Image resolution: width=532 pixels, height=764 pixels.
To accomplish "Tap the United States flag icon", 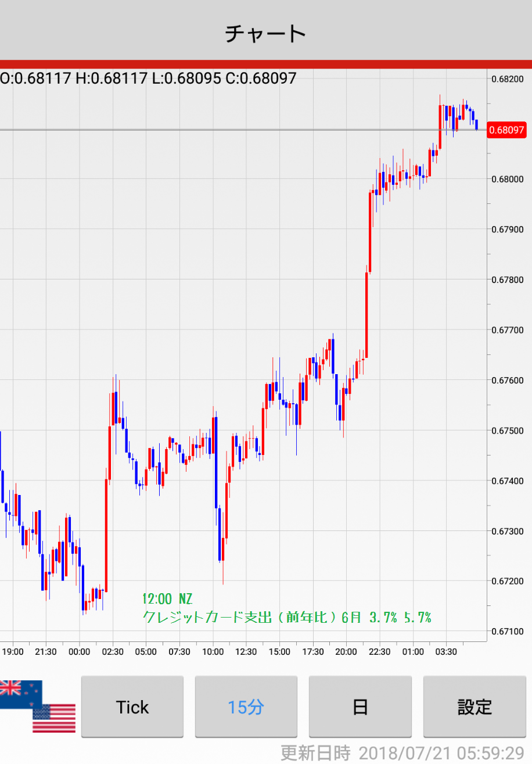I will (54, 718).
